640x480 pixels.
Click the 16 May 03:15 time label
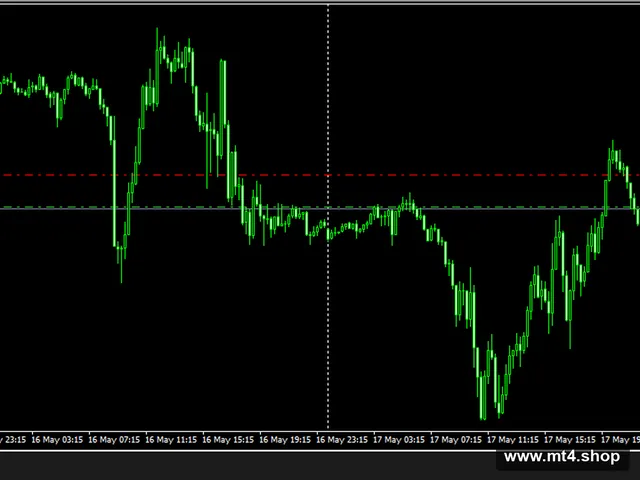[x=57, y=440]
